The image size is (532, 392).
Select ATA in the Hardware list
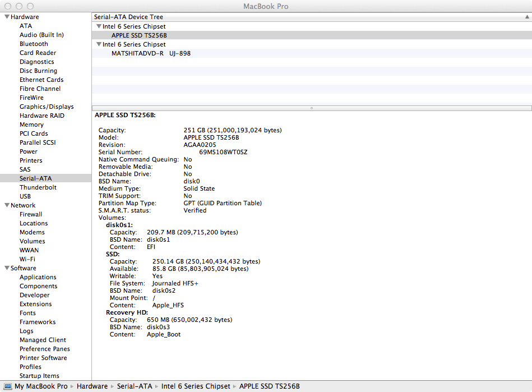tap(26, 26)
